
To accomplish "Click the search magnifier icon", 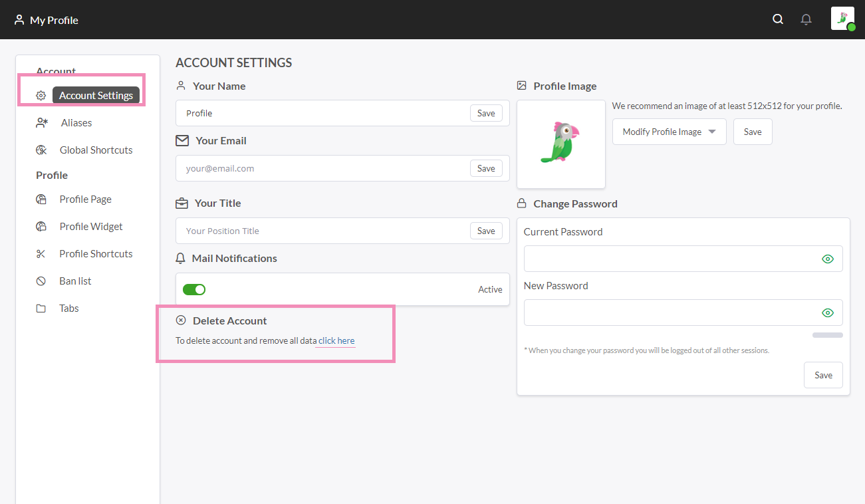I will (x=778, y=19).
